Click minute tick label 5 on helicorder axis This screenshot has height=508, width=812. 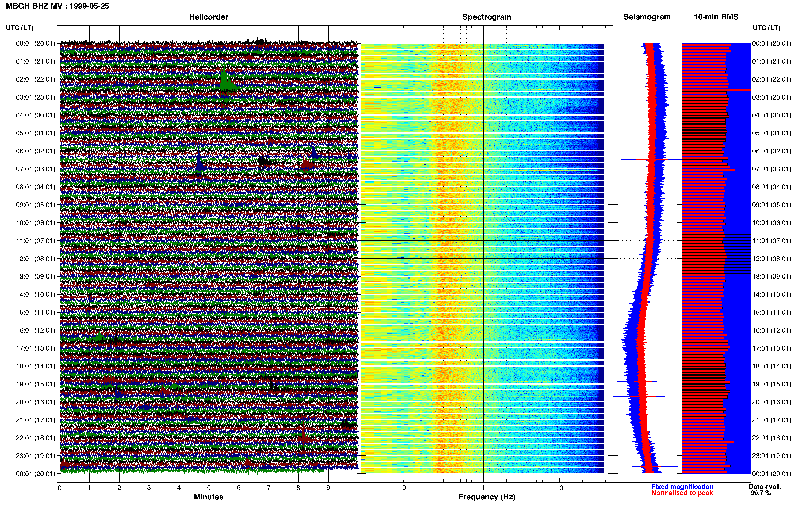[x=209, y=488]
